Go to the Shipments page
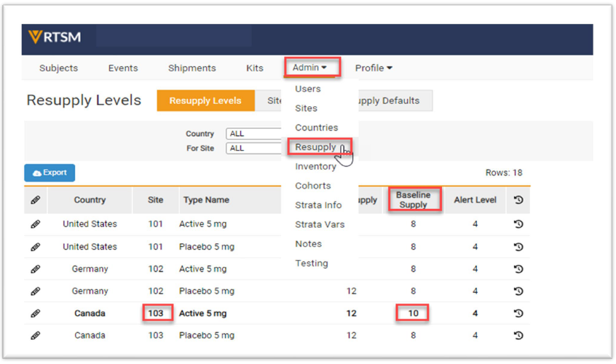Viewport: 616px width, 364px height. pos(191,68)
